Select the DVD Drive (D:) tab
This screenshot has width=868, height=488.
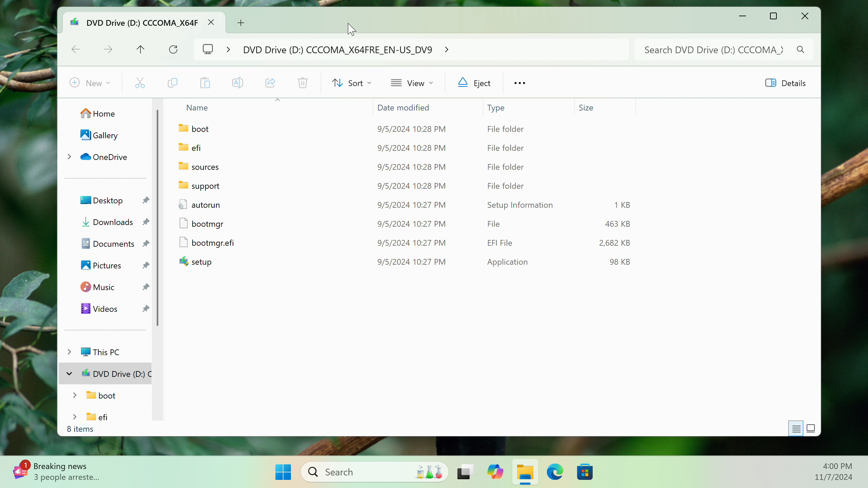point(142,23)
